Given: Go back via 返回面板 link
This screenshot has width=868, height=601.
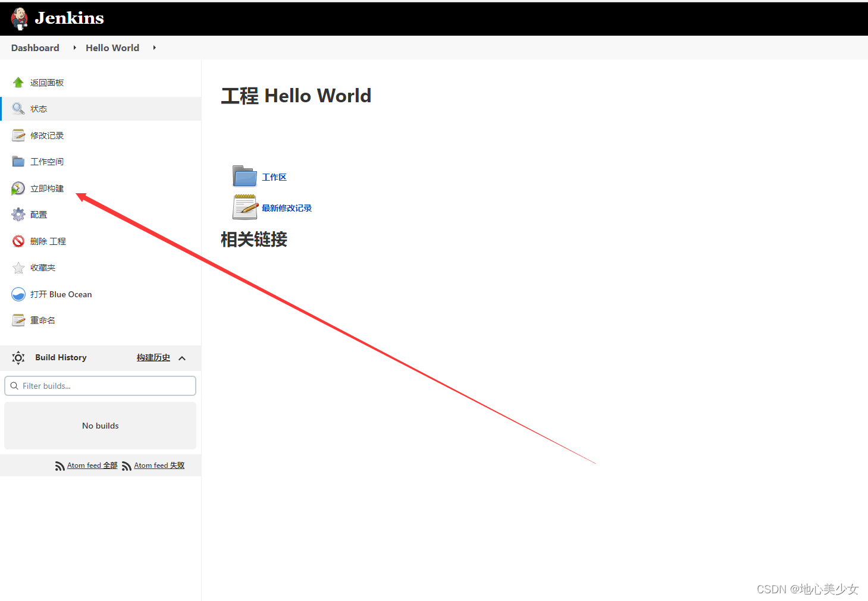Looking at the screenshot, I should tap(47, 83).
